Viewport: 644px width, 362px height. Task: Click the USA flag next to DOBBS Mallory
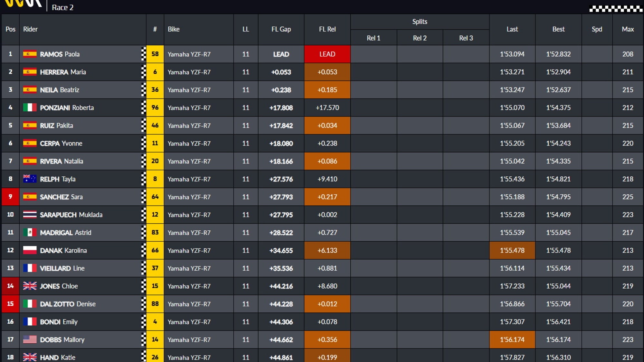point(30,339)
